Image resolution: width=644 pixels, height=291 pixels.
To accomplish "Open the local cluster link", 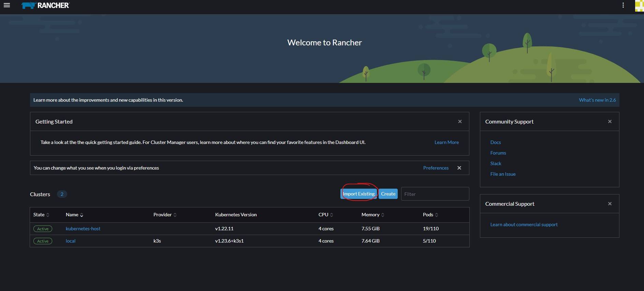I will tap(71, 241).
